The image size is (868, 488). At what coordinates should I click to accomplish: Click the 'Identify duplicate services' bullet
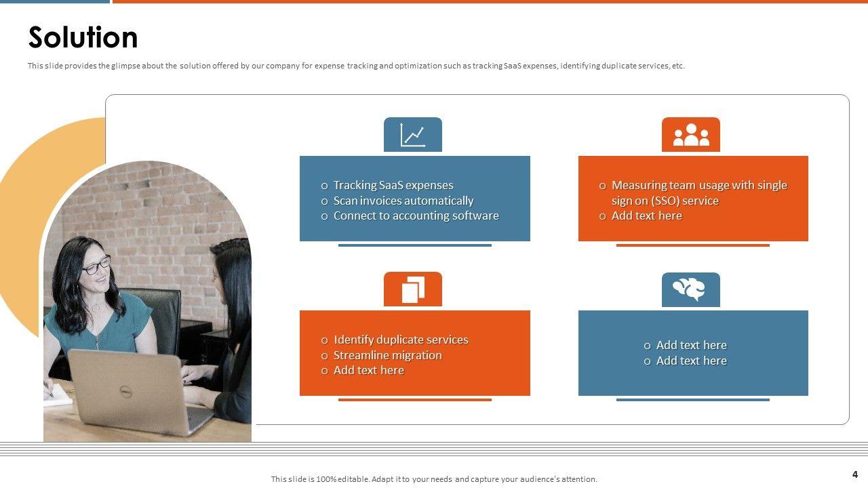[401, 340]
